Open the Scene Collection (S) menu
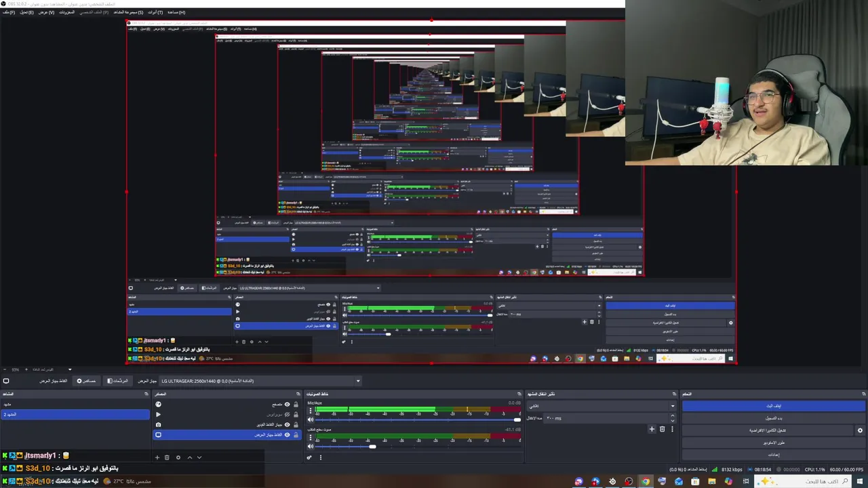This screenshot has width=868, height=488. click(127, 12)
